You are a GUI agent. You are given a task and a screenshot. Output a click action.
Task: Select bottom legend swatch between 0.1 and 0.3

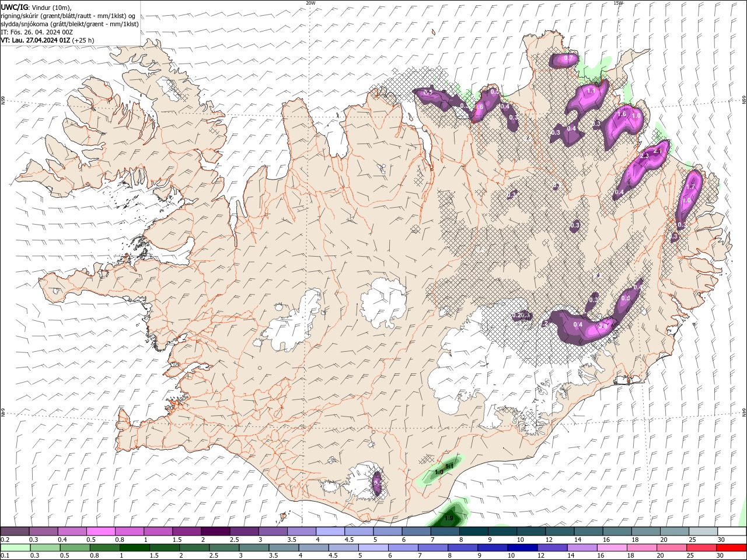point(15,548)
